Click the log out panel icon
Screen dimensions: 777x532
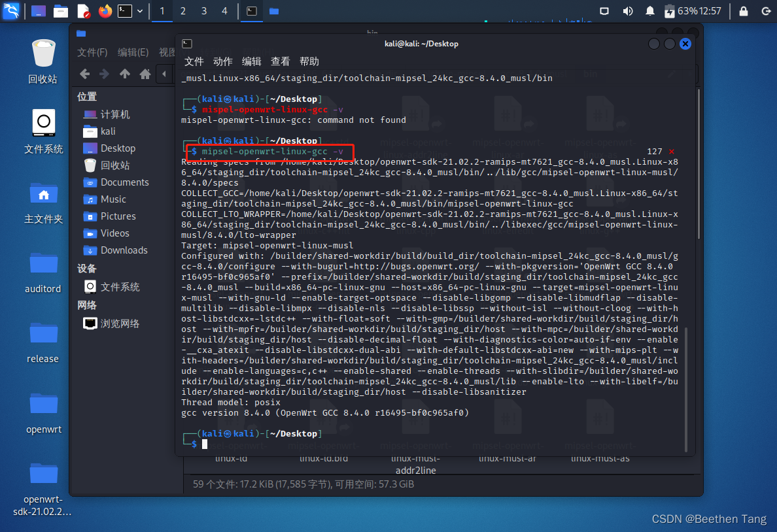pyautogui.click(x=766, y=11)
